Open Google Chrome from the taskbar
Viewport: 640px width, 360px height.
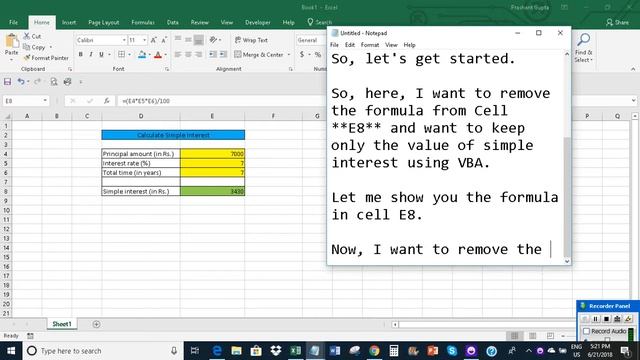pyautogui.click(x=374, y=351)
